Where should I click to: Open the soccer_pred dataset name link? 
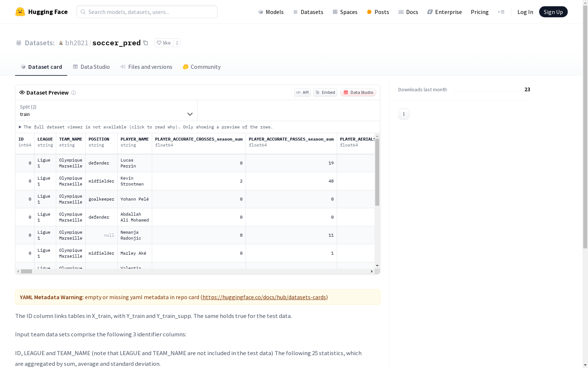pyautogui.click(x=116, y=43)
